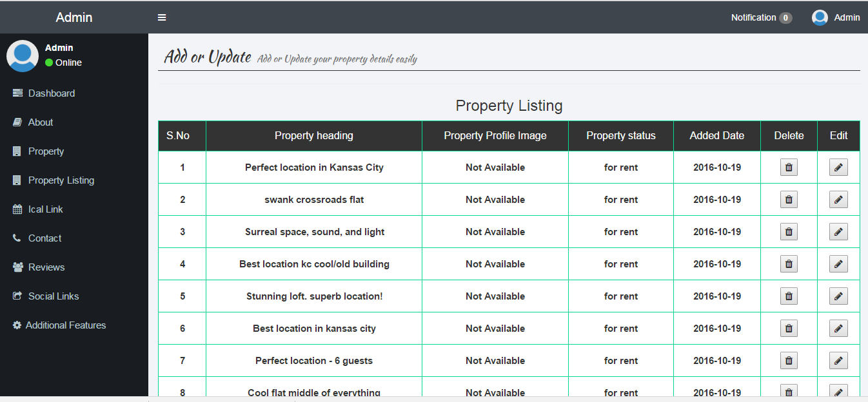
Task: Delete the 'Perfect location in Kansas City' property
Action: pyautogui.click(x=788, y=167)
